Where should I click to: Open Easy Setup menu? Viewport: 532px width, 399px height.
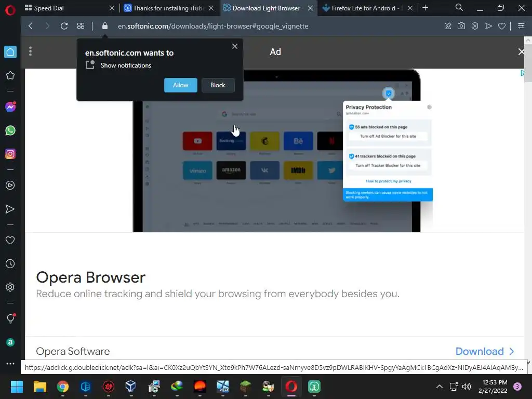(x=521, y=26)
